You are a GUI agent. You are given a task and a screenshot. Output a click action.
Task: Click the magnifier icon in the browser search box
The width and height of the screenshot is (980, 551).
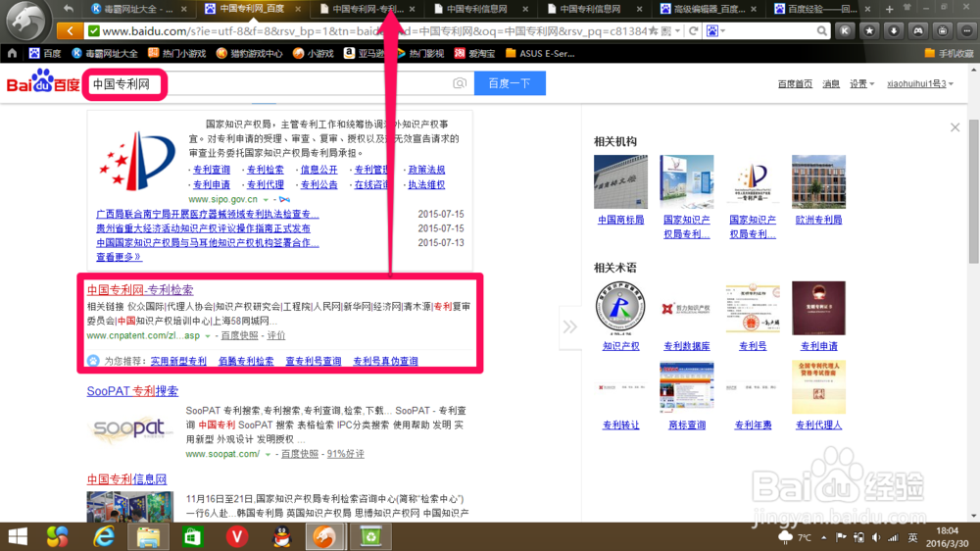pyautogui.click(x=822, y=30)
